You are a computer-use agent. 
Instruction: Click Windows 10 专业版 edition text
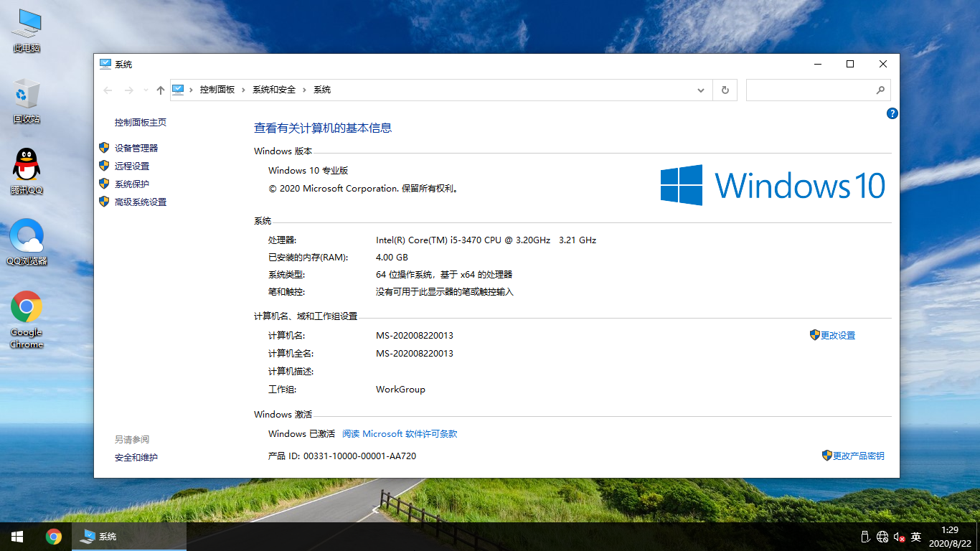[x=308, y=170]
